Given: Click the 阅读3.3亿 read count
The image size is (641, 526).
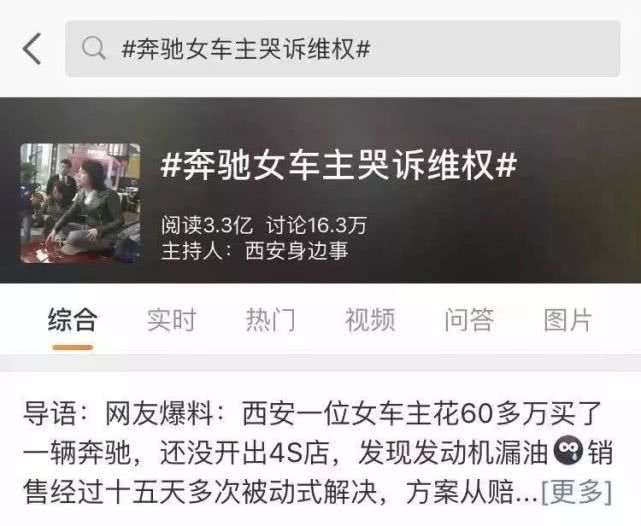Looking at the screenshot, I should [x=207, y=225].
